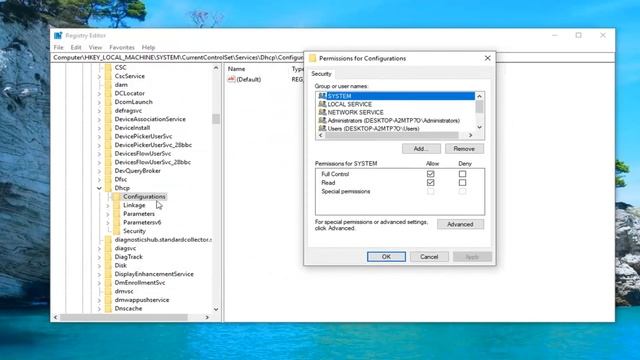The image size is (640, 360).
Task: Close the Permissions for Configurations dialog
Action: coord(487,58)
